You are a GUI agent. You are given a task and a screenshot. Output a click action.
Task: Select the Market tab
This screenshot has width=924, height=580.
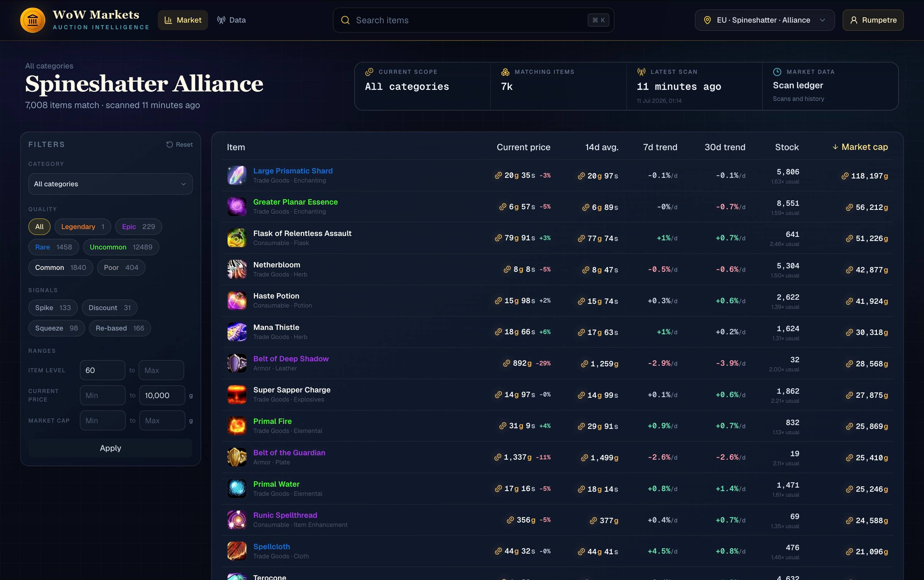183,20
